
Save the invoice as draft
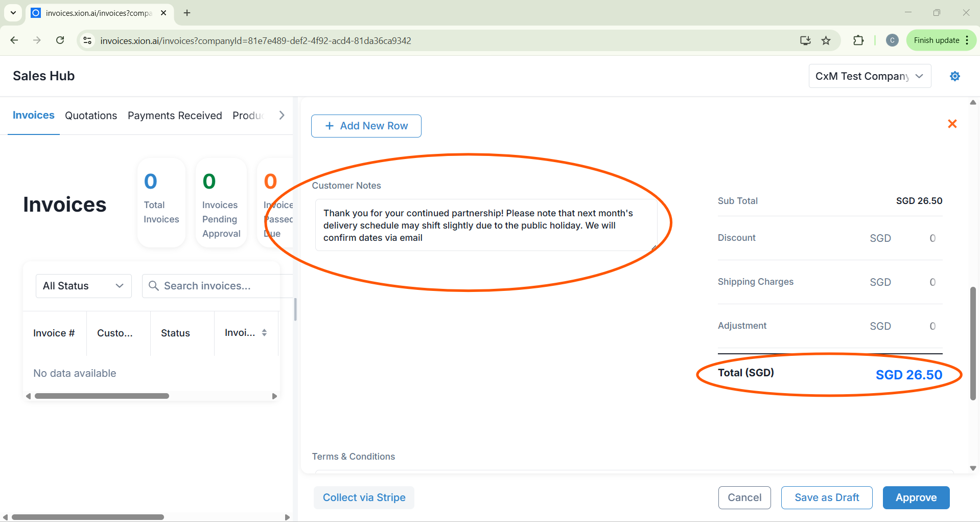(826, 497)
